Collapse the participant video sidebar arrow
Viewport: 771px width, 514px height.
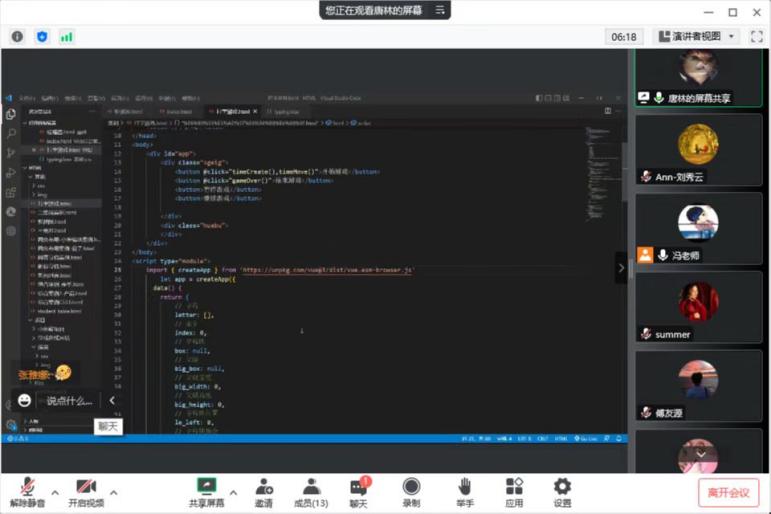click(621, 268)
